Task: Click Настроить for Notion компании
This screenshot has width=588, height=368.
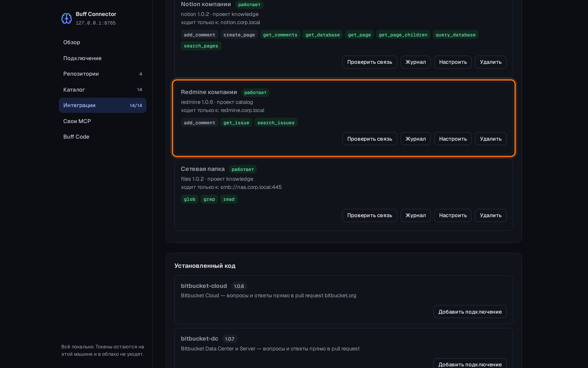Action: 453,62
